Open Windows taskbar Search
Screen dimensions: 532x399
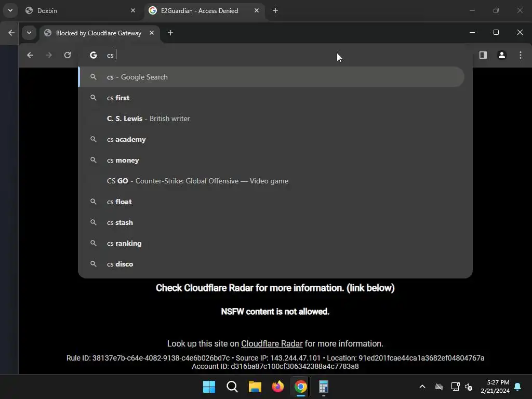click(x=232, y=387)
